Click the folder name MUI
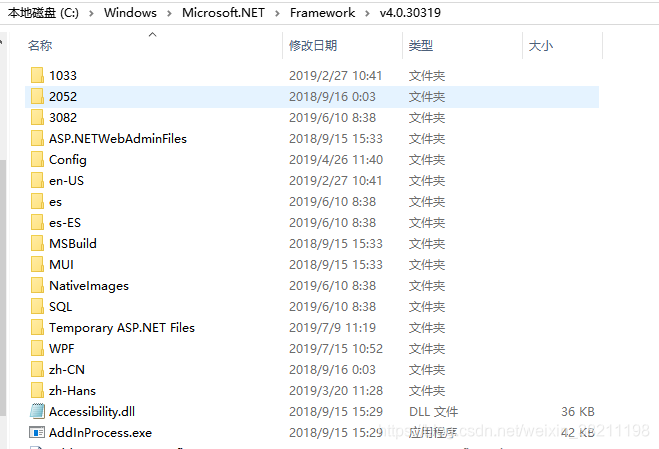 61,265
